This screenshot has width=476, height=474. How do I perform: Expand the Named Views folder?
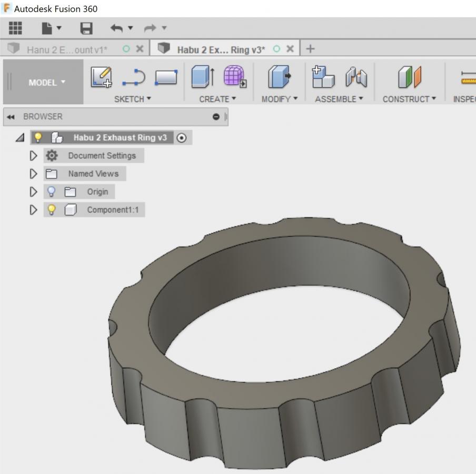[34, 174]
